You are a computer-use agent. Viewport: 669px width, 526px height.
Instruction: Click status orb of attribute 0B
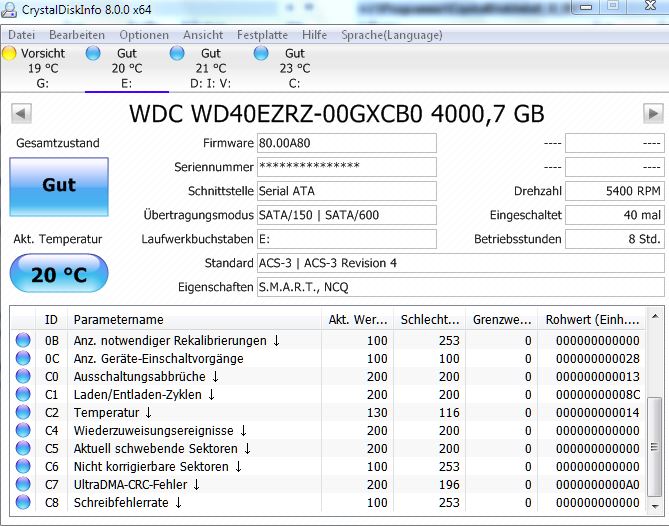pyautogui.click(x=23, y=340)
